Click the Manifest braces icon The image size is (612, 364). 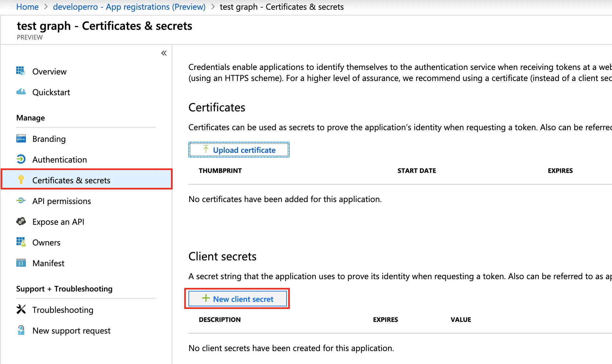click(x=21, y=263)
